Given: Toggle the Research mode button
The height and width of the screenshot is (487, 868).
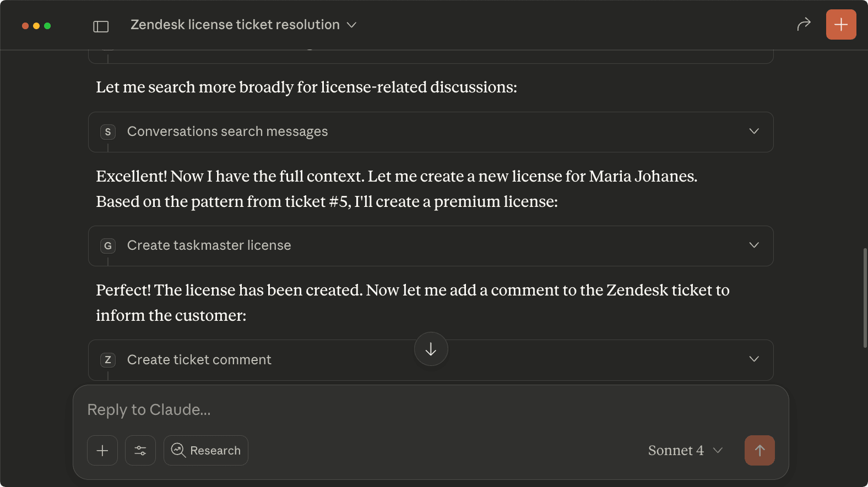Looking at the screenshot, I should coord(206,450).
